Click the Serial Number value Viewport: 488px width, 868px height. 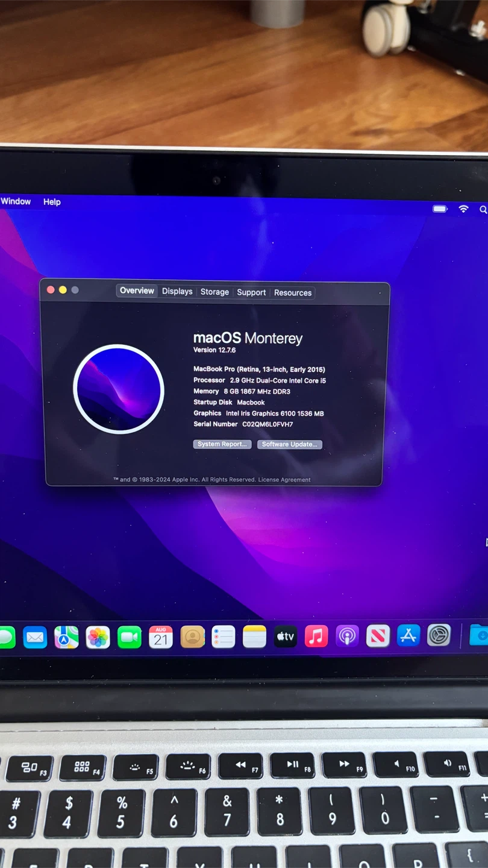[267, 424]
